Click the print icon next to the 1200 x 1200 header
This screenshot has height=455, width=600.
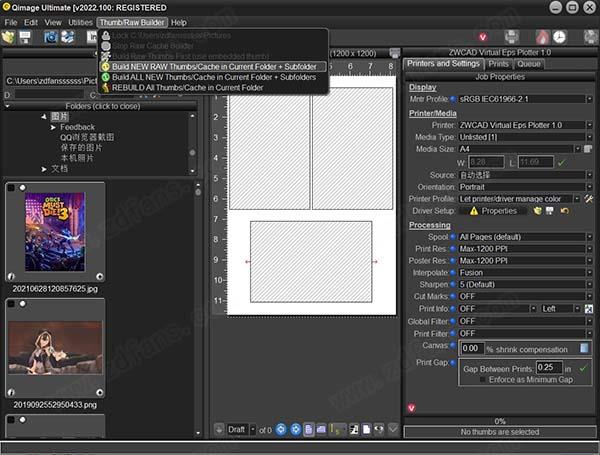point(395,53)
